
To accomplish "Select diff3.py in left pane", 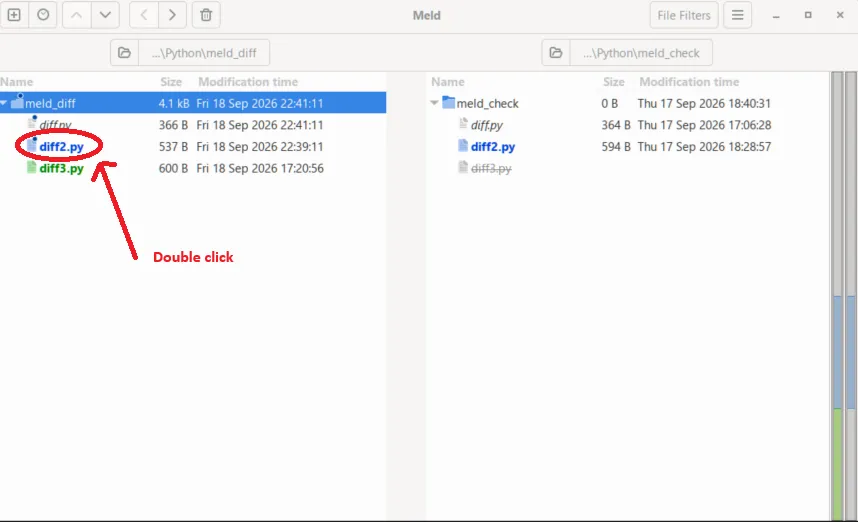I will click(61, 168).
